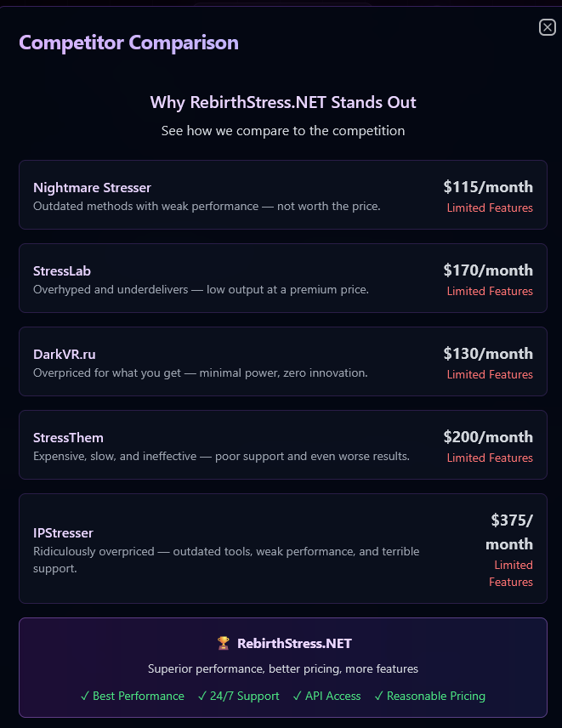562x728 pixels.
Task: Click the IPStresser competitor name
Action: click(x=63, y=533)
